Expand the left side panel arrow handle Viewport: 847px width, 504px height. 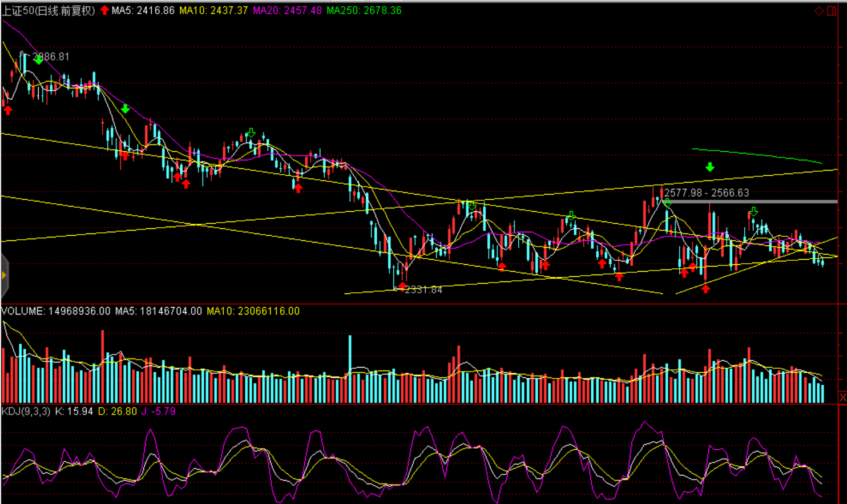click(x=4, y=276)
